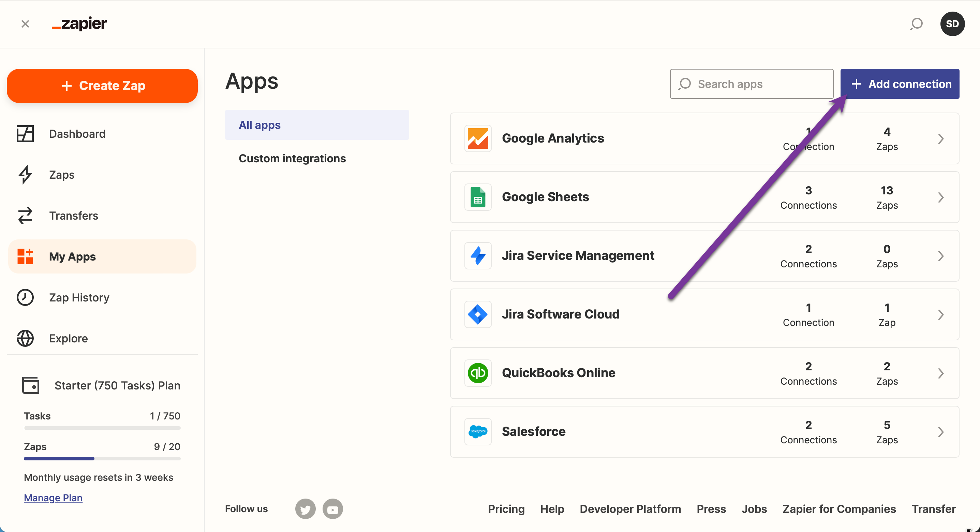Open the Pricing footer link

(x=506, y=509)
